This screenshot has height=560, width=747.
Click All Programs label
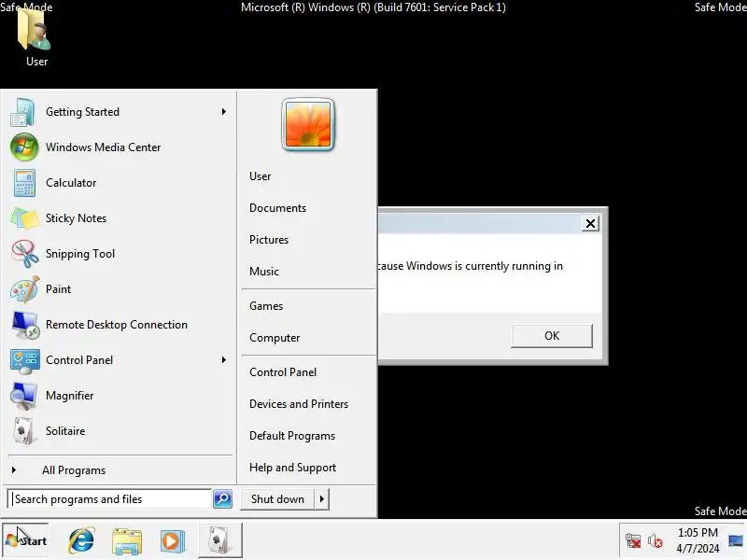[x=74, y=470]
